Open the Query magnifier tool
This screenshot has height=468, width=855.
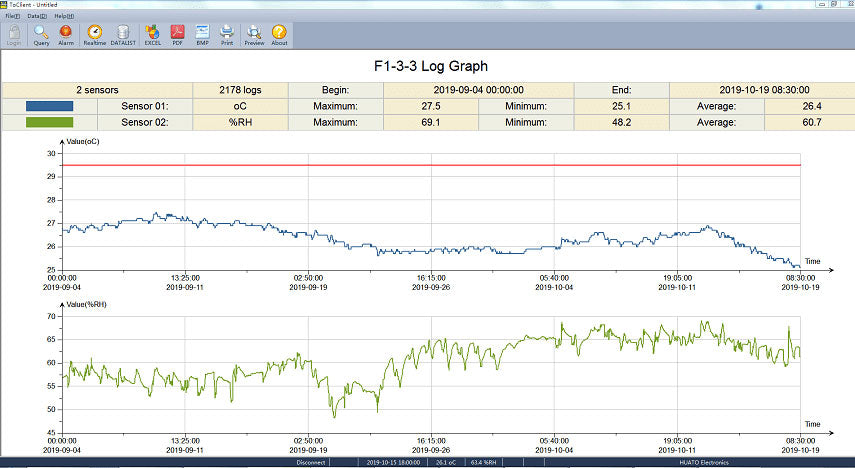[41, 34]
